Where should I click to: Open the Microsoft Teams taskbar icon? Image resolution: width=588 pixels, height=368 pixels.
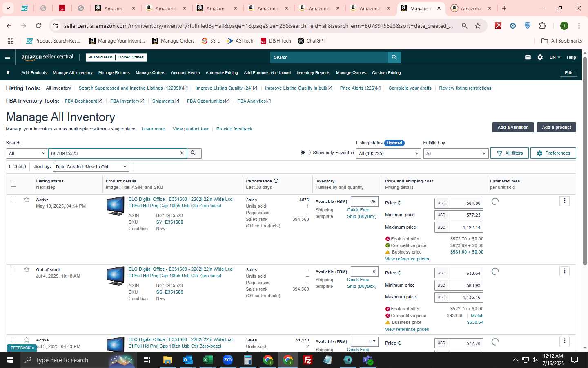tap(367, 360)
